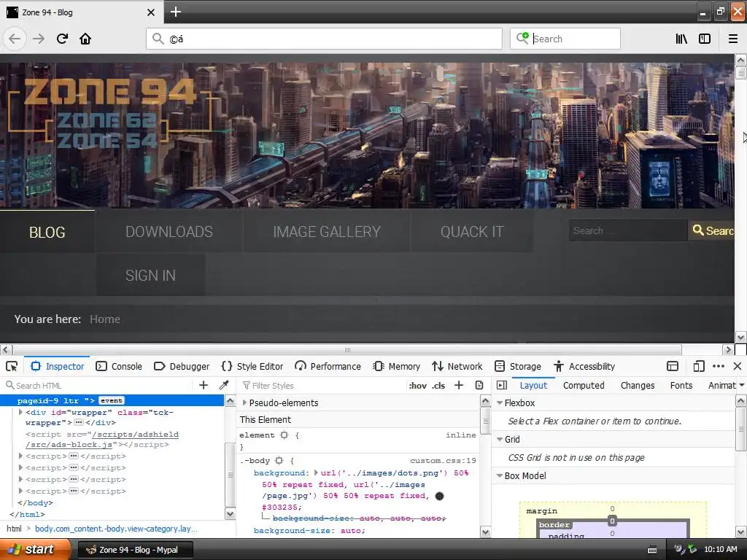The height and width of the screenshot is (560, 747).
Task: Close the Zone 94 - Blog tab
Action: (x=150, y=12)
